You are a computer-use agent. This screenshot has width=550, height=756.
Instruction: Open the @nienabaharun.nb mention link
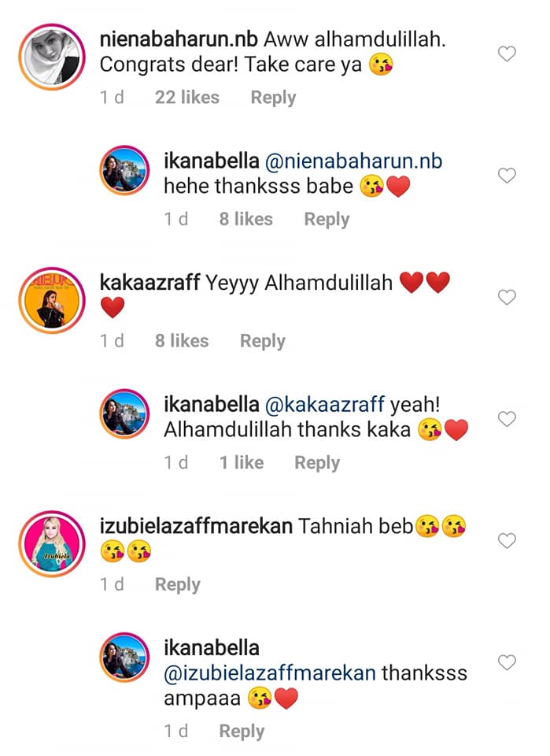pyautogui.click(x=353, y=161)
